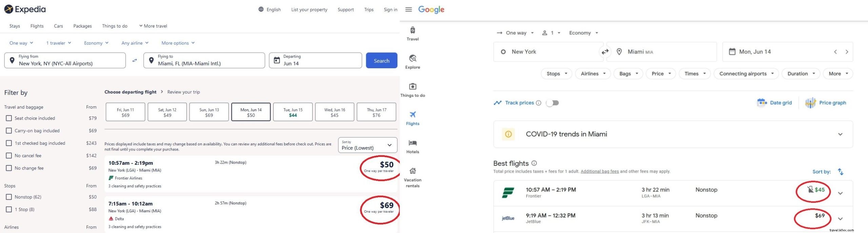This screenshot has width=868, height=233.
Task: Open the Date grid view
Action: click(x=774, y=103)
